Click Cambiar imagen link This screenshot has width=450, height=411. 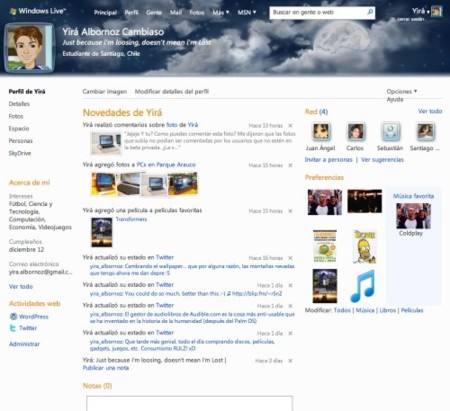[105, 91]
